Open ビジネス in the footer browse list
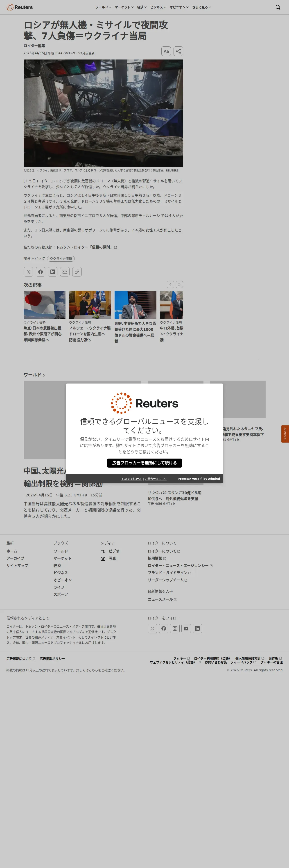Image resolution: width=289 pixels, height=868 pixels. [61, 573]
